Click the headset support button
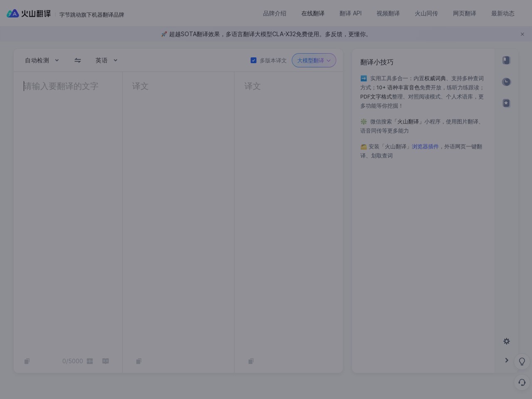The height and width of the screenshot is (399, 532). 522,382
